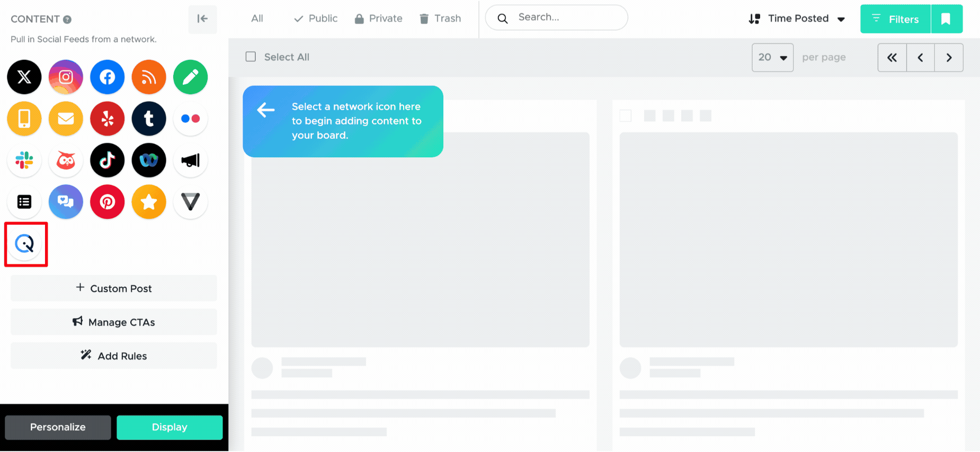This screenshot has width=980, height=452.
Task: Select the blue Q network icon
Action: coord(24,244)
